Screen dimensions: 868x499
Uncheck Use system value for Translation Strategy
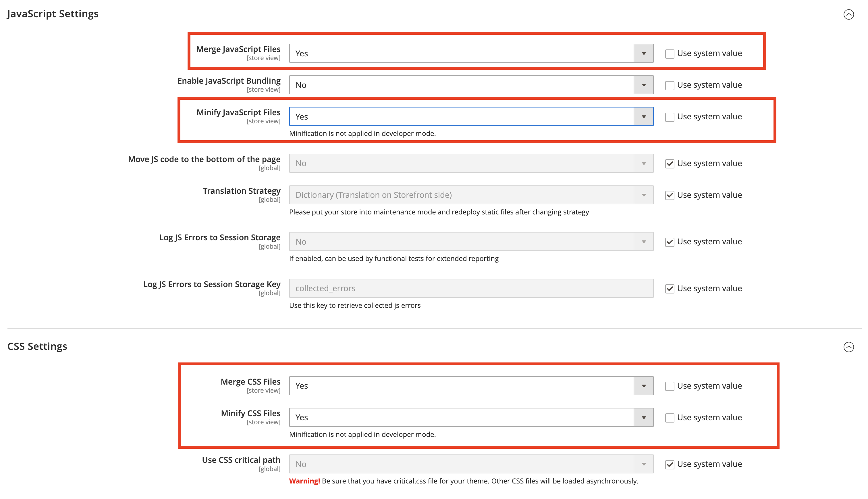point(670,195)
